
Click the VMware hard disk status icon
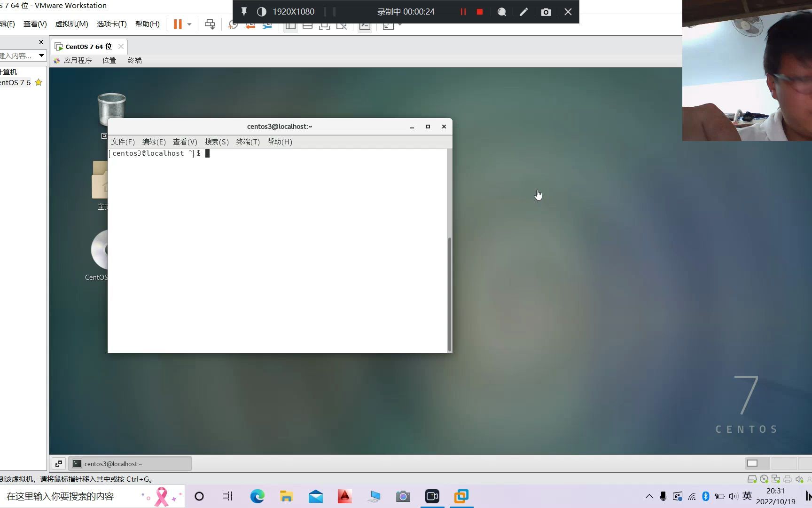point(752,479)
